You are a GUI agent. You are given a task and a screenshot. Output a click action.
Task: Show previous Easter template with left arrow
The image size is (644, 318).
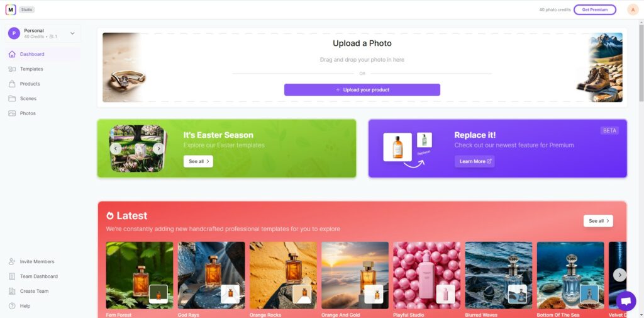116,149
